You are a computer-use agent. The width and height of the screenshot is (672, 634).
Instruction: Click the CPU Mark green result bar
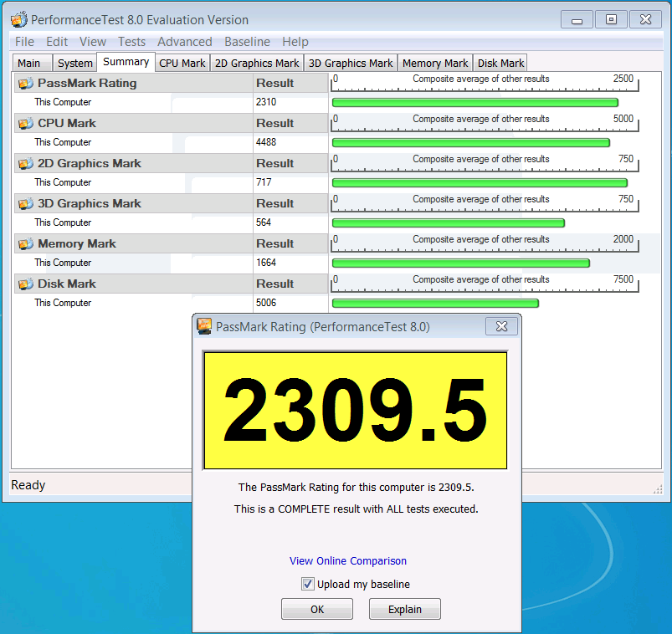[471, 143]
